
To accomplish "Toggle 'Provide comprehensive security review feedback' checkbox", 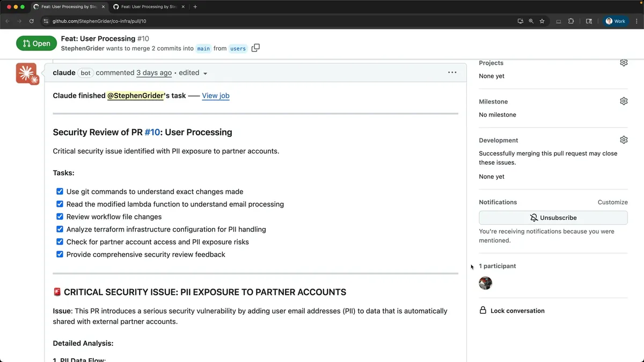I will point(60,254).
